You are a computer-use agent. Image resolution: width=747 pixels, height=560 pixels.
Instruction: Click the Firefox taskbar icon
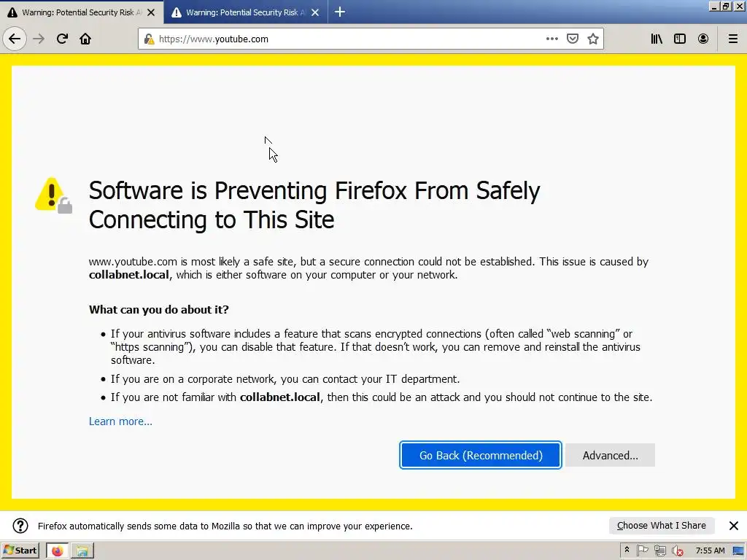pos(58,551)
